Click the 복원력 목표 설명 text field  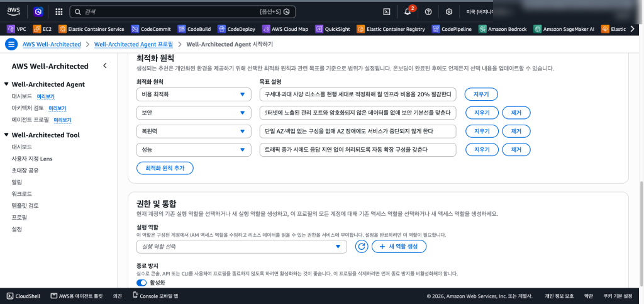click(x=358, y=131)
